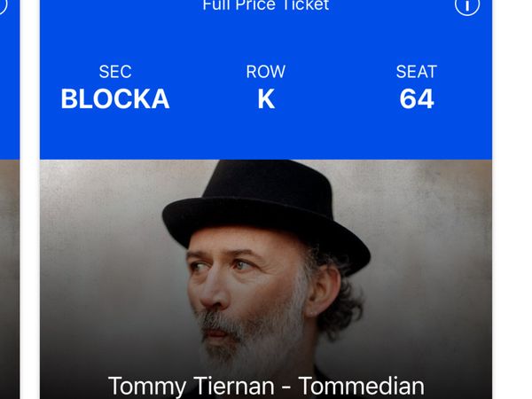Select the ROW label
This screenshot has height=399, width=532.
coord(266,72)
